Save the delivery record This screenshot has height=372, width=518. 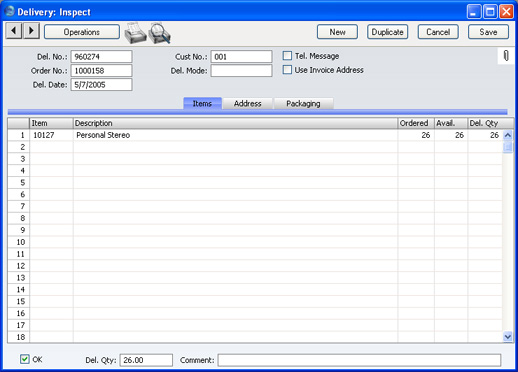(488, 32)
